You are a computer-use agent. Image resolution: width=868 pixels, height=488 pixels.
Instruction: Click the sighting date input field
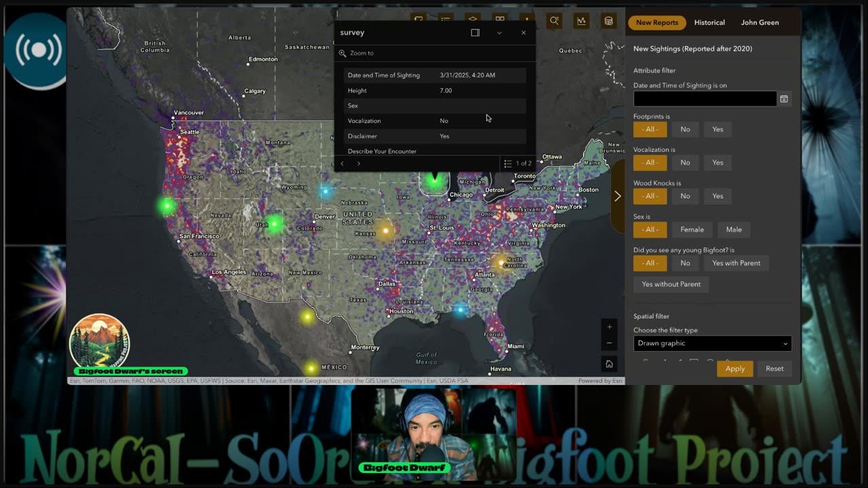tap(705, 99)
